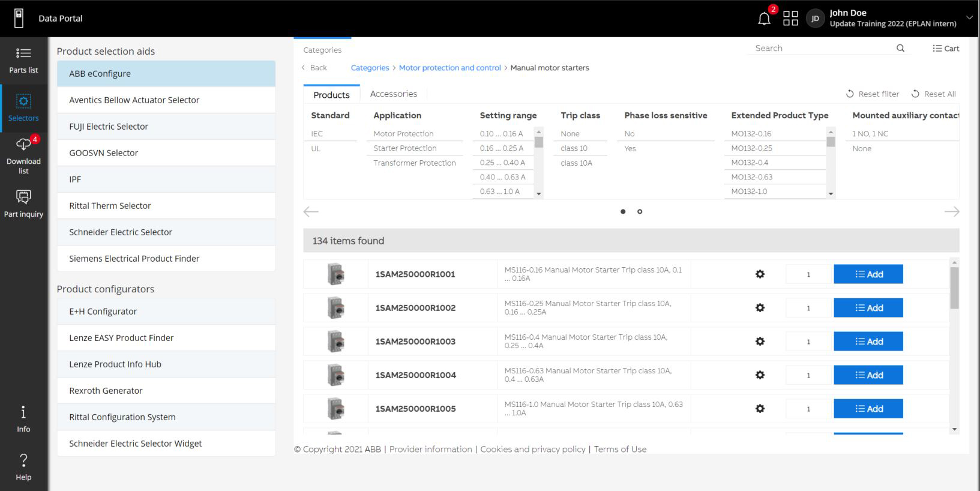Screen dimensions: 980x491
Task: Open settings gear for 1SAM250000R1001
Action: [760, 274]
